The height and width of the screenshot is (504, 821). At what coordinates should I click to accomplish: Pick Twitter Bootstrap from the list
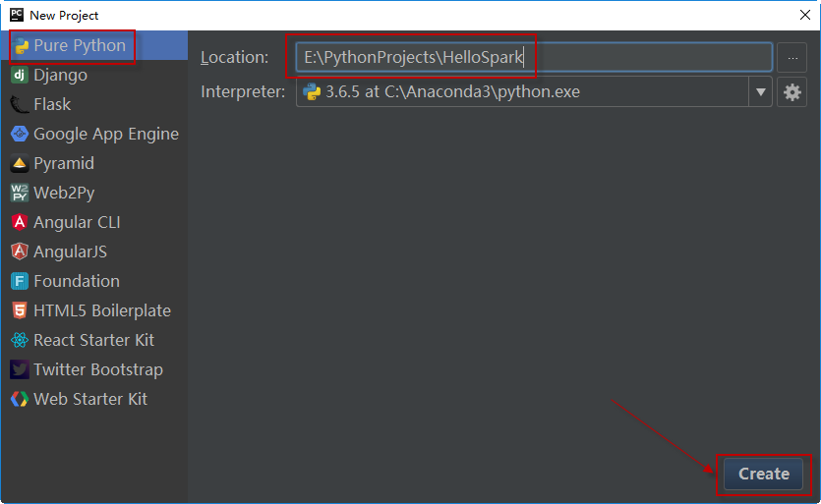97,370
